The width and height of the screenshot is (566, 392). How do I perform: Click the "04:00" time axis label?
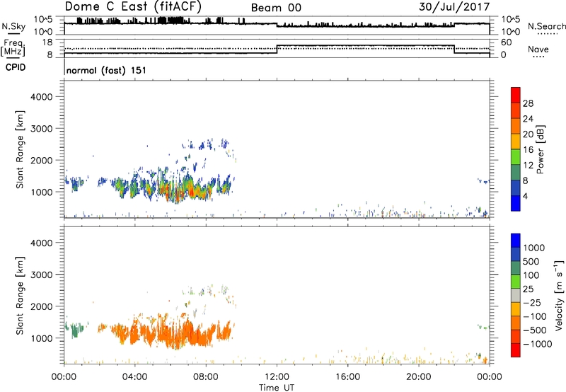[134, 376]
